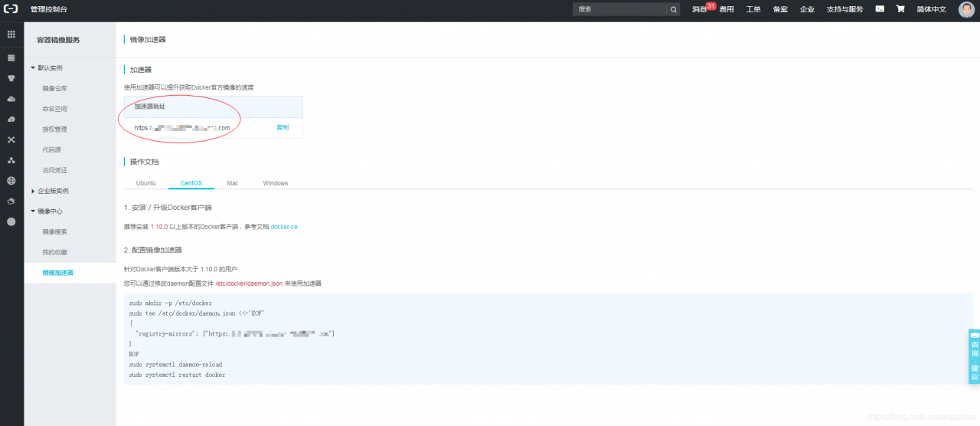
Task: Click the 容器镜像服务 sidebar title
Action: coord(58,40)
